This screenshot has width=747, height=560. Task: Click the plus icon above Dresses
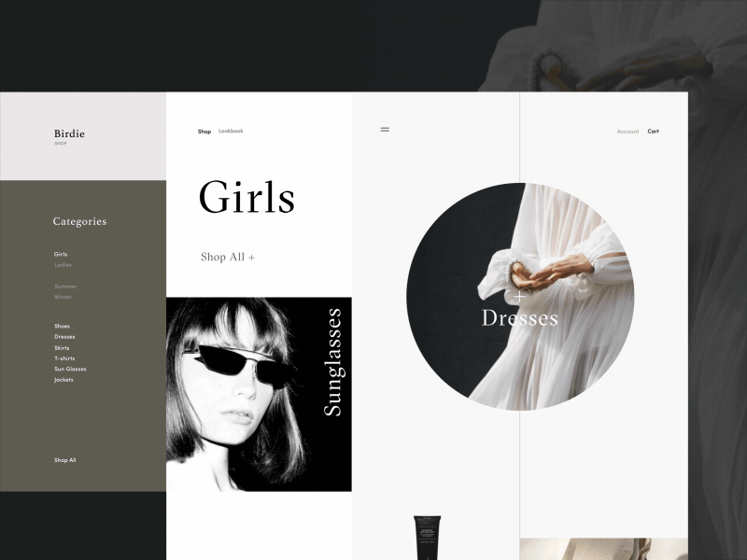point(519,298)
